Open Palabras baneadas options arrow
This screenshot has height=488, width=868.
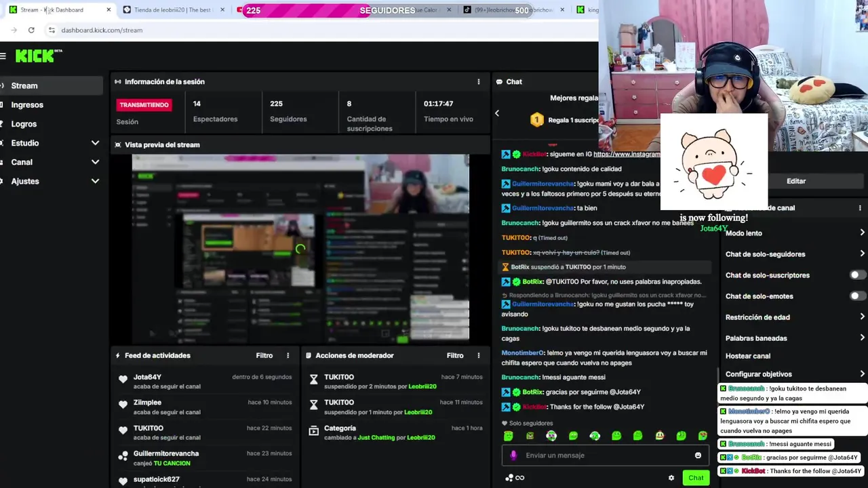(x=862, y=338)
